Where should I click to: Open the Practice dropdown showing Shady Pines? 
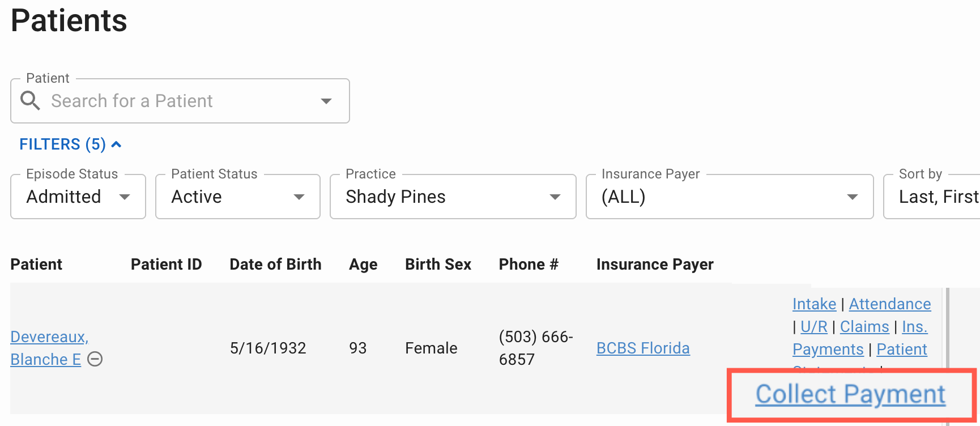click(x=554, y=197)
